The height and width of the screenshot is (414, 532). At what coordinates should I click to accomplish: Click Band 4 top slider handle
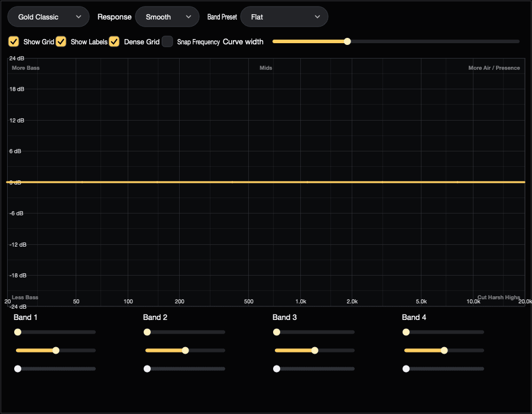point(406,332)
